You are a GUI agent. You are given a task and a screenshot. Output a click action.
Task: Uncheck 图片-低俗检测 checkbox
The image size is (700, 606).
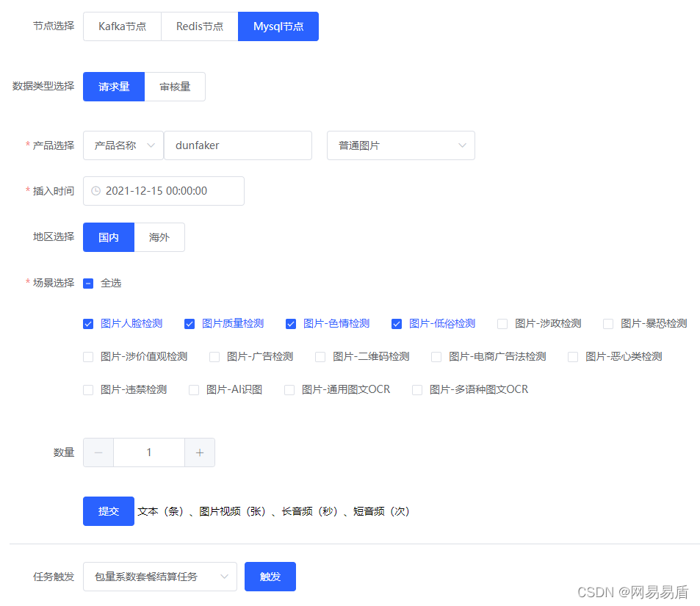[397, 324]
